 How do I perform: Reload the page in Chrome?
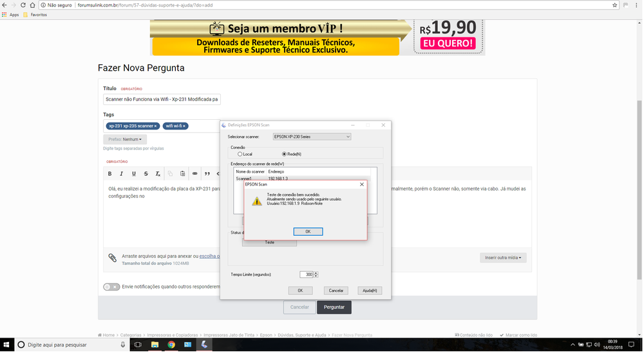point(23,5)
